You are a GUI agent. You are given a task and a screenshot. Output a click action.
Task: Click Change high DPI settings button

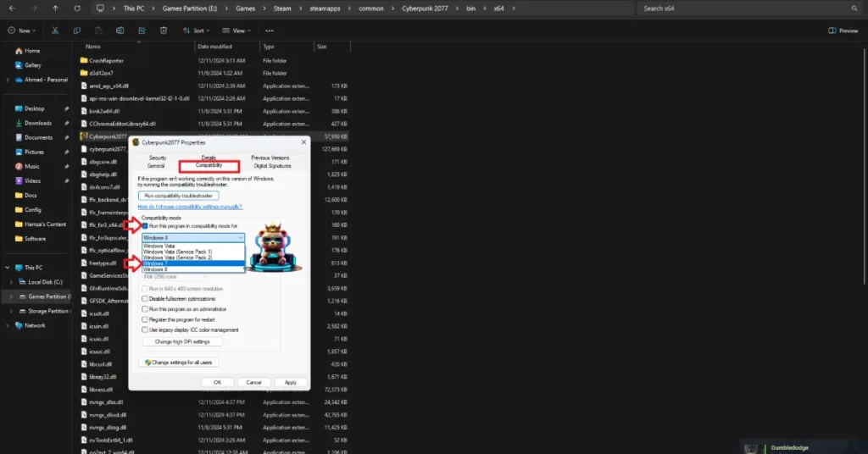[x=182, y=341]
